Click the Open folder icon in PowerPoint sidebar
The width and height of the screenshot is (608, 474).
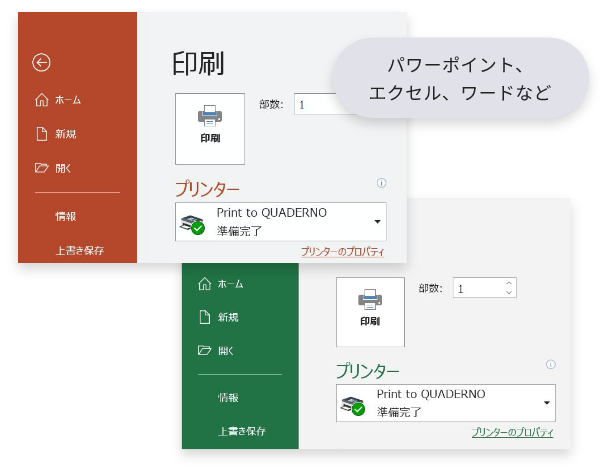pos(41,168)
